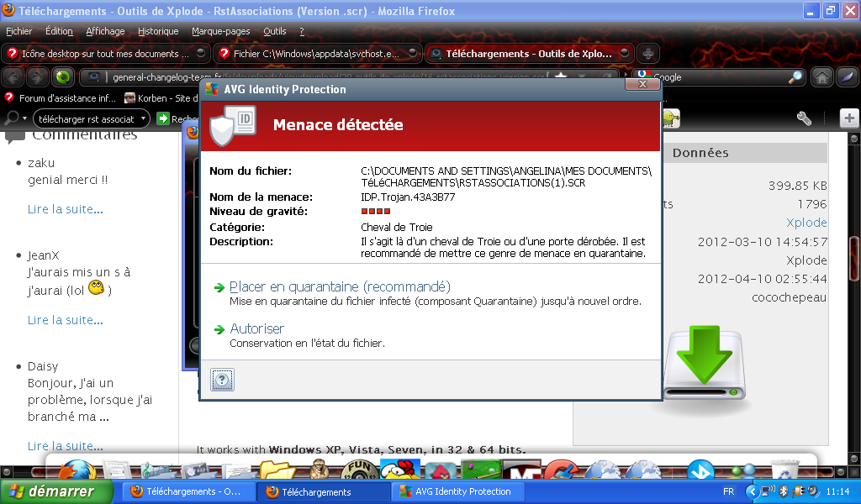
Task: Click the help question-mark icon in AVG dialog
Action: [222, 380]
